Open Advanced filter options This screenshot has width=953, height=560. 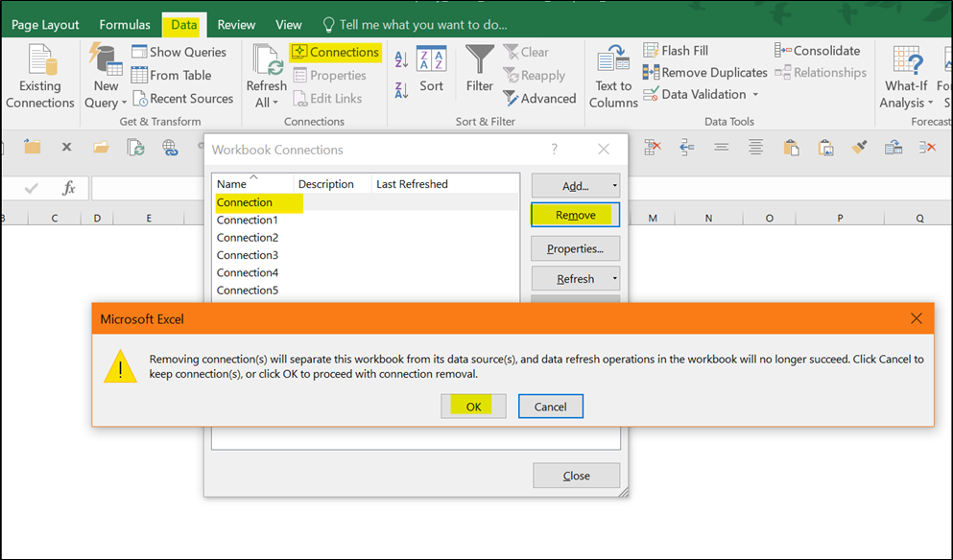539,99
